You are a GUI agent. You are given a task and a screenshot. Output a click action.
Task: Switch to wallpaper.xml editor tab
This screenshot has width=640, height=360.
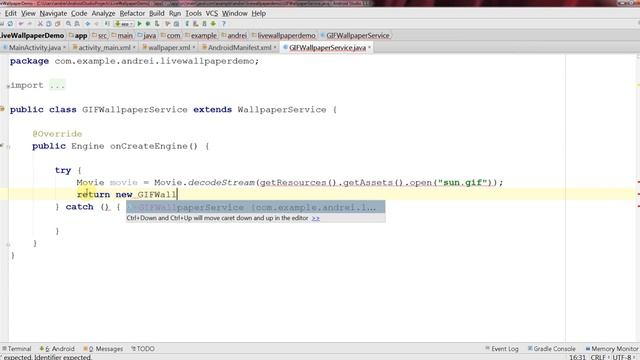169,48
